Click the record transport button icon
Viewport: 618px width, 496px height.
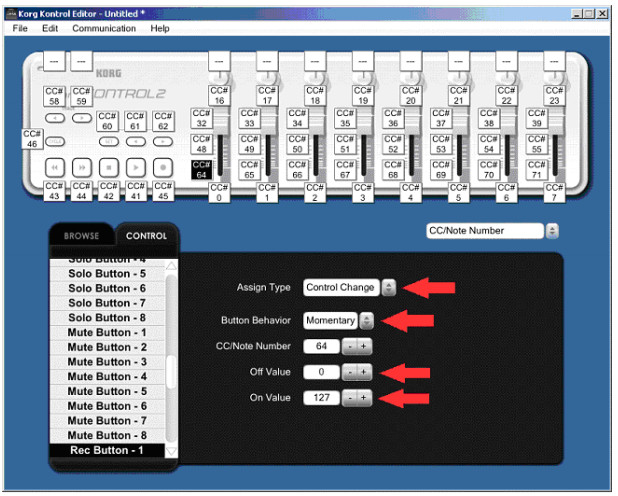[163, 167]
